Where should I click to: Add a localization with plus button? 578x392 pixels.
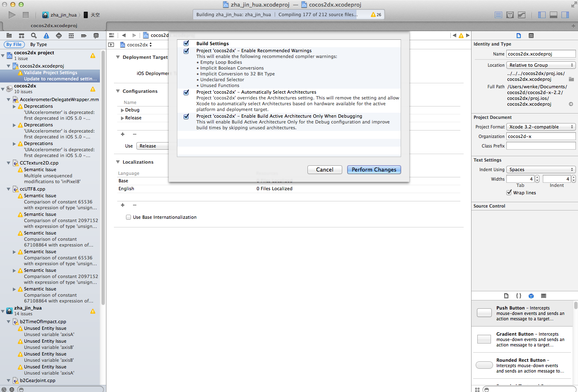click(x=123, y=205)
